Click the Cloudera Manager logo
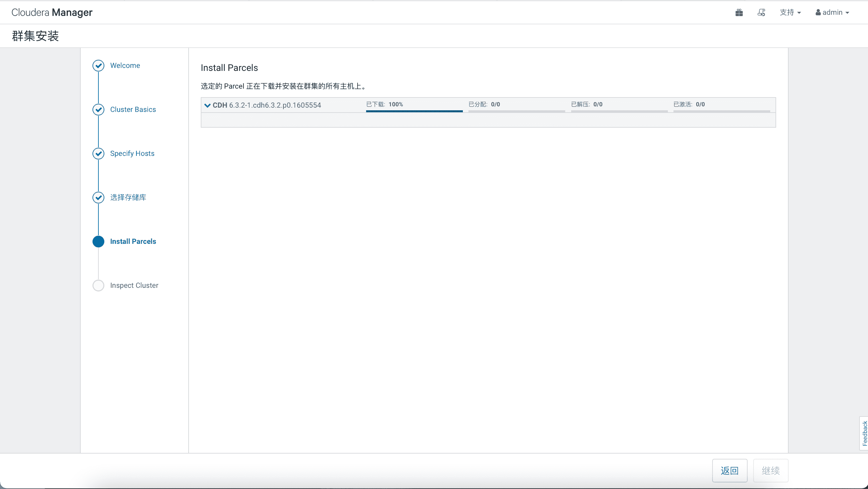This screenshot has height=489, width=868. coord(52,12)
